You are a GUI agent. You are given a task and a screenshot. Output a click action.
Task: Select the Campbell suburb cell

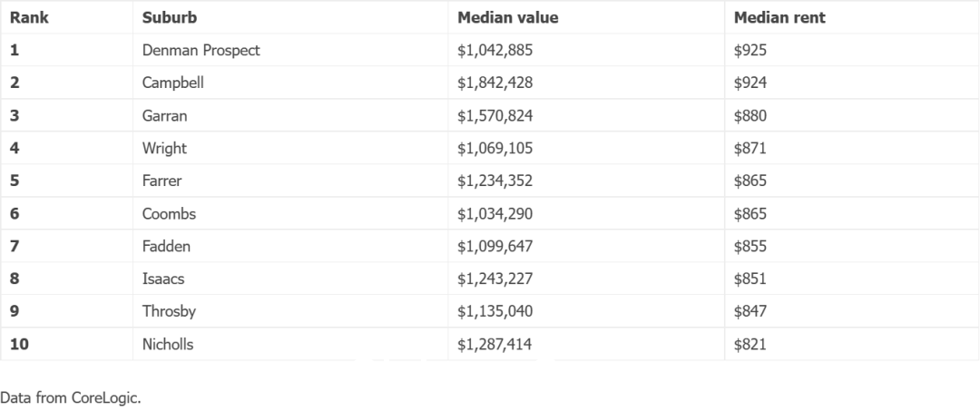click(290, 83)
